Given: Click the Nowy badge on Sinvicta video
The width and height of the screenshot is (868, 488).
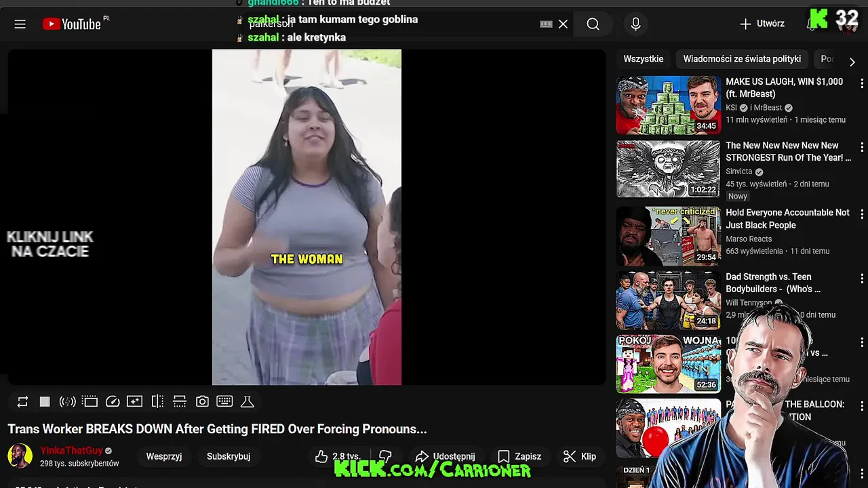Looking at the screenshot, I should pyautogui.click(x=738, y=196).
